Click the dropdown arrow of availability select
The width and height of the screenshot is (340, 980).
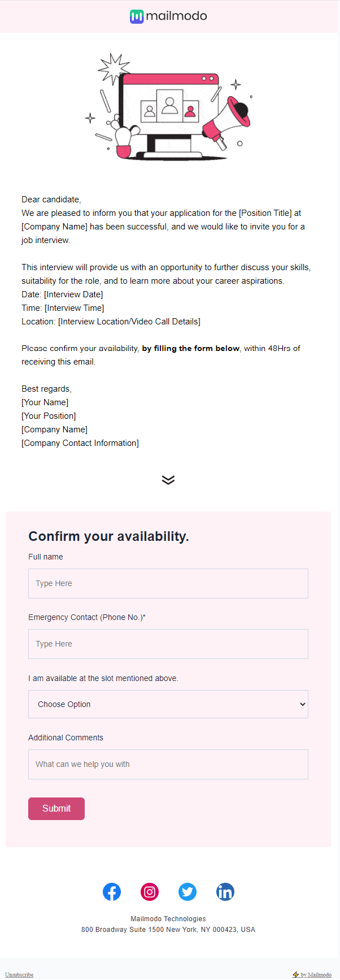pos(303,704)
